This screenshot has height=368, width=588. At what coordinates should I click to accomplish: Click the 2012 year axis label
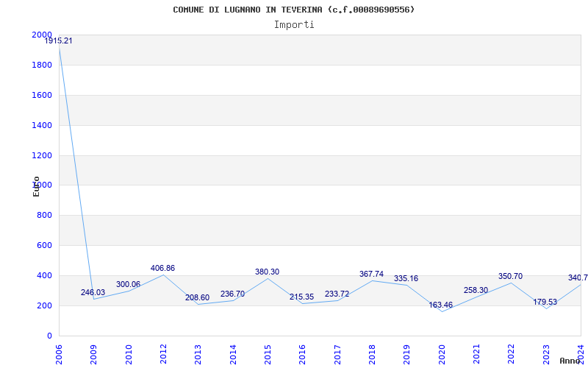point(163,355)
